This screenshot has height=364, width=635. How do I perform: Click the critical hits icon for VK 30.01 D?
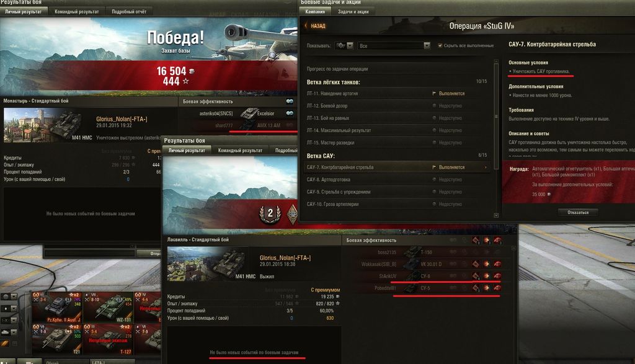coord(476,264)
